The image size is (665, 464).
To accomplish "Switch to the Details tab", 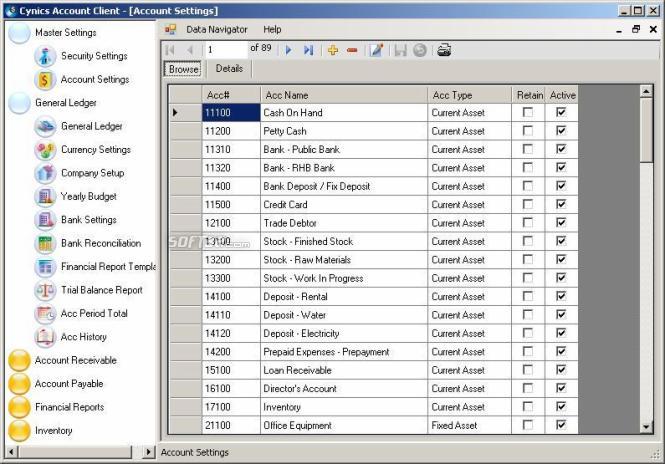I will coord(229,69).
